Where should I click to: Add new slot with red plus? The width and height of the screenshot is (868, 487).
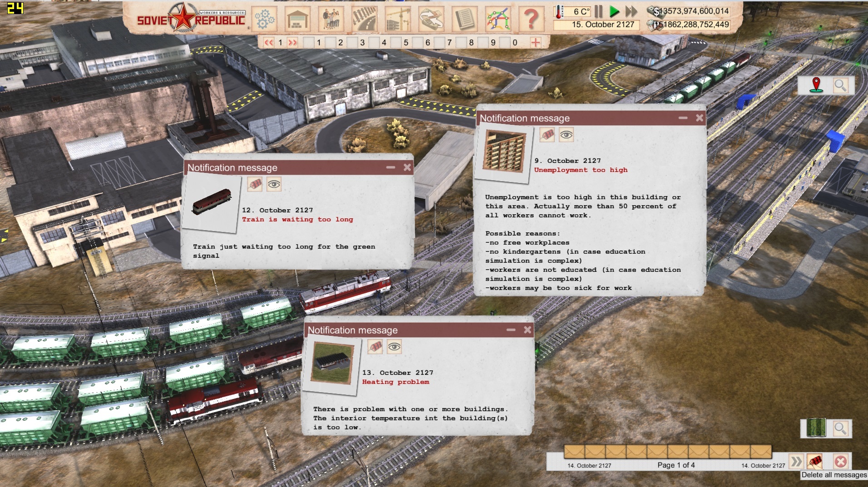pyautogui.click(x=536, y=43)
